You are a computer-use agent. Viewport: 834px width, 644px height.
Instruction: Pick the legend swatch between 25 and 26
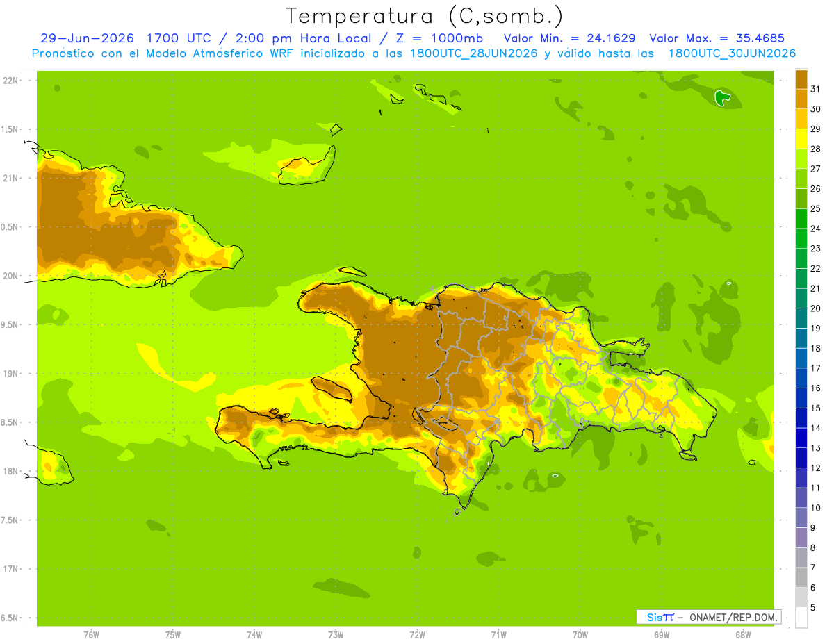[801, 199]
